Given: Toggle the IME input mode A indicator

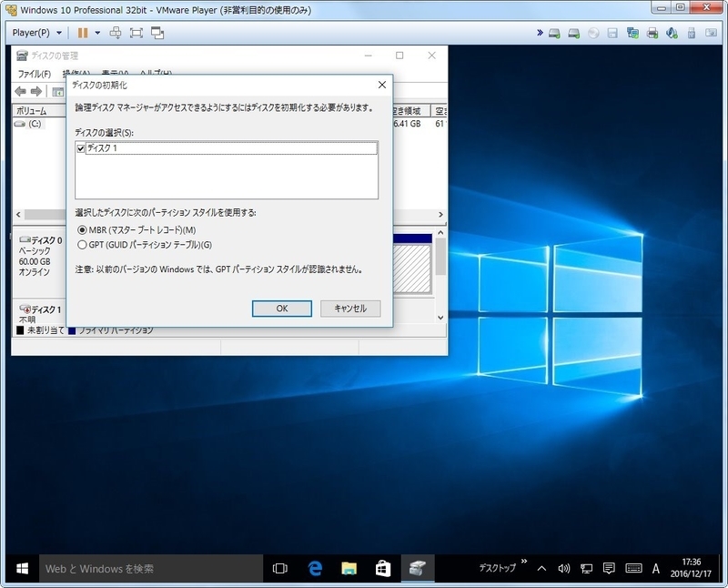Looking at the screenshot, I should pos(655,569).
